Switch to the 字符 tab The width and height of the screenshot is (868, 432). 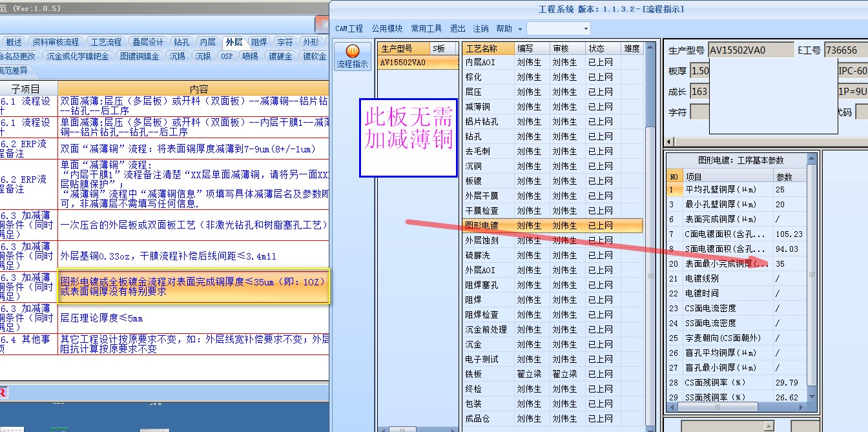[x=284, y=42]
